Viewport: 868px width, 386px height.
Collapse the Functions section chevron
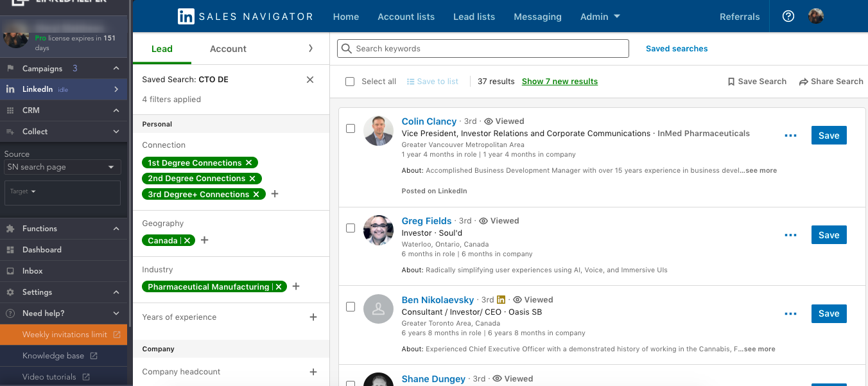point(116,229)
